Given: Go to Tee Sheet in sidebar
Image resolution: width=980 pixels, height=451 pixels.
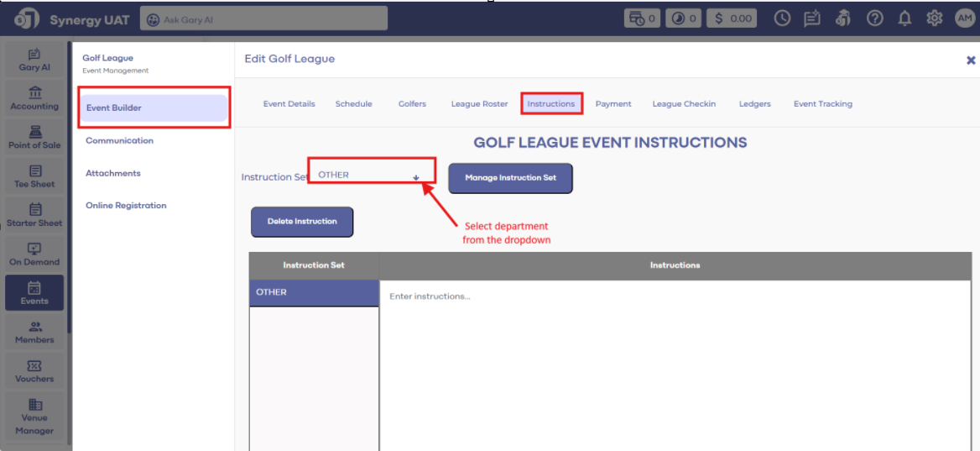Looking at the screenshot, I should point(34,176).
